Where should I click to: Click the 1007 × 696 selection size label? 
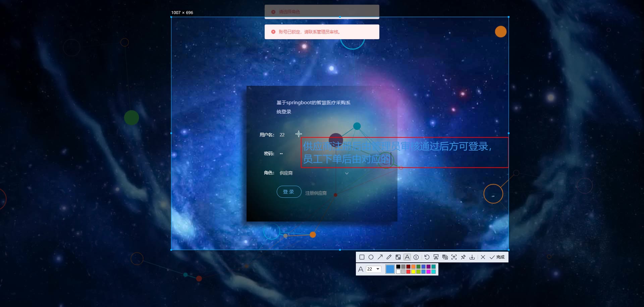182,13
